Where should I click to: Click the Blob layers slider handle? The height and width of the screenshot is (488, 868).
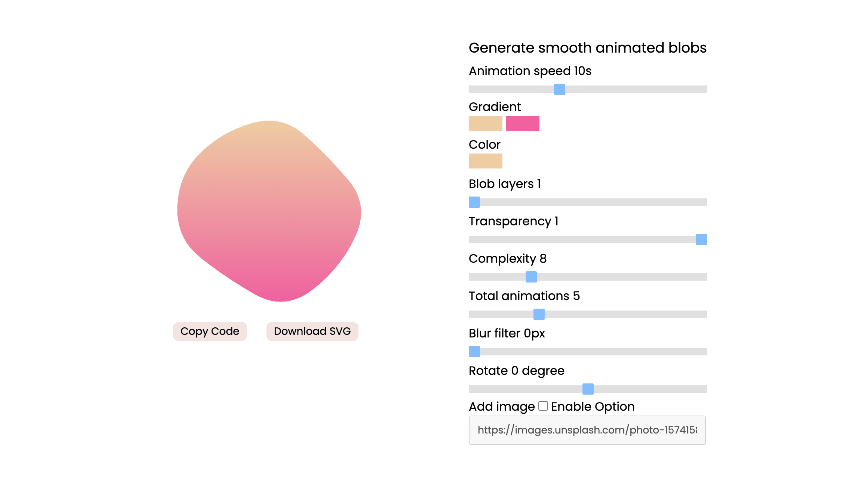pos(474,202)
